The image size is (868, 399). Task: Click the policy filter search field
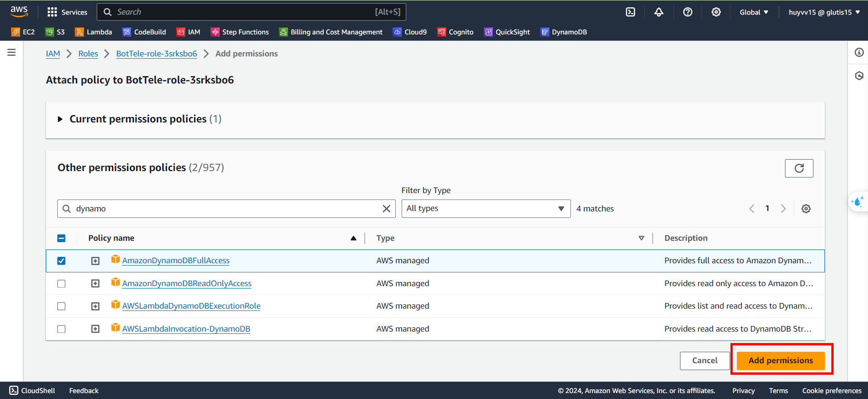226,209
